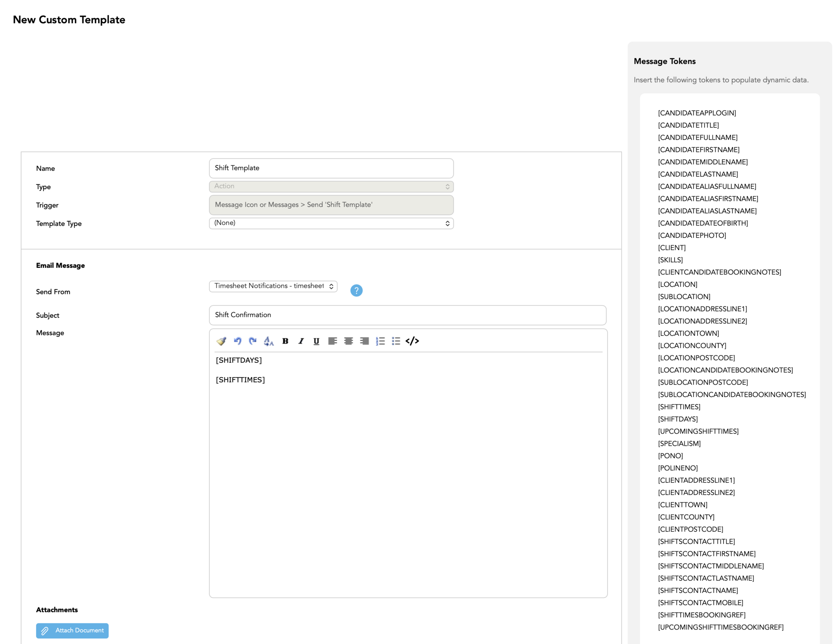Screen dimensions: 838x644
Task: Insert a bulleted list
Action: (x=396, y=341)
